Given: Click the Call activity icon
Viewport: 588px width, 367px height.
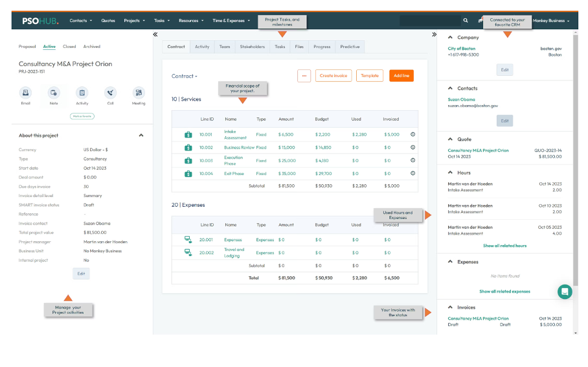Looking at the screenshot, I should point(110,93).
